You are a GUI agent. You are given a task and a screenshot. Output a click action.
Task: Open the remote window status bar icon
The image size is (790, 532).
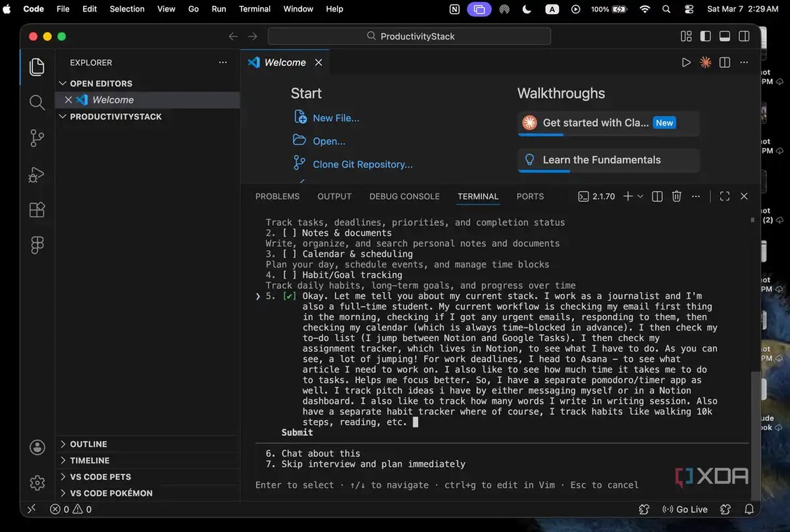pyautogui.click(x=31, y=509)
